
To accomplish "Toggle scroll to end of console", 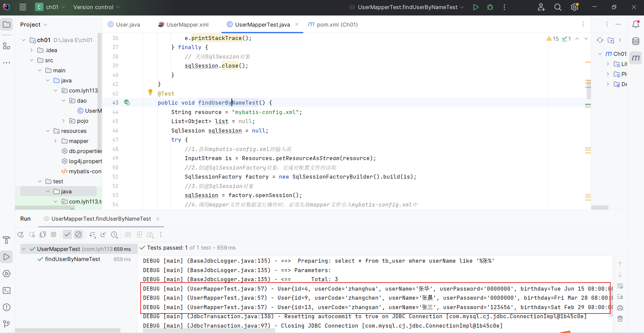I will pos(620,297).
